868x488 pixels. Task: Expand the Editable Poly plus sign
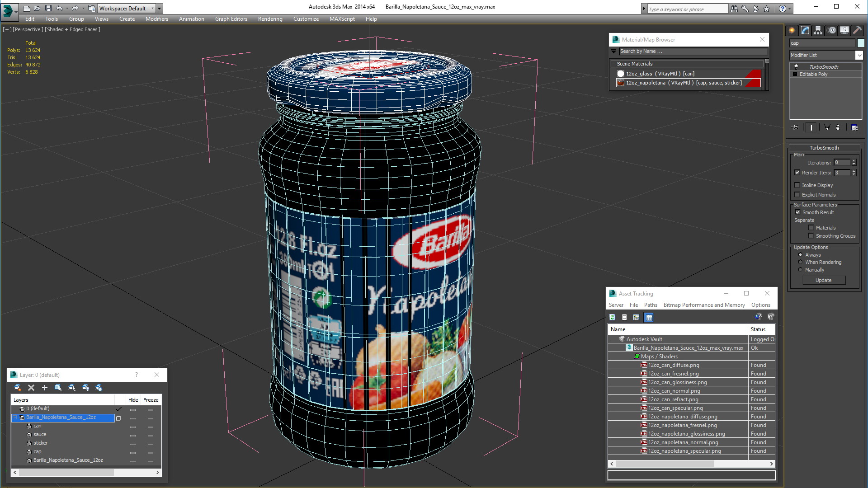[795, 74]
